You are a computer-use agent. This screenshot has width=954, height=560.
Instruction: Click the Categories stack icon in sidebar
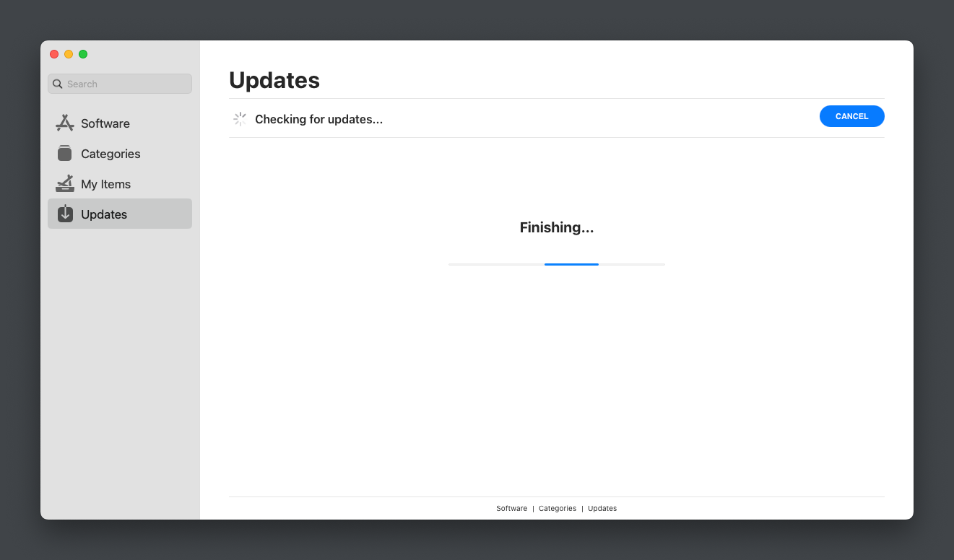[x=65, y=154]
